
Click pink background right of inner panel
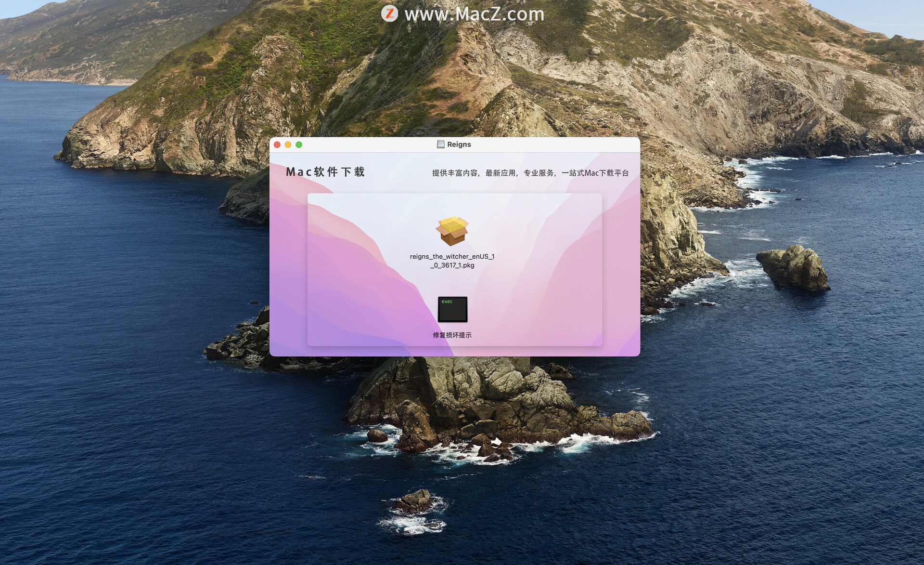(621, 270)
